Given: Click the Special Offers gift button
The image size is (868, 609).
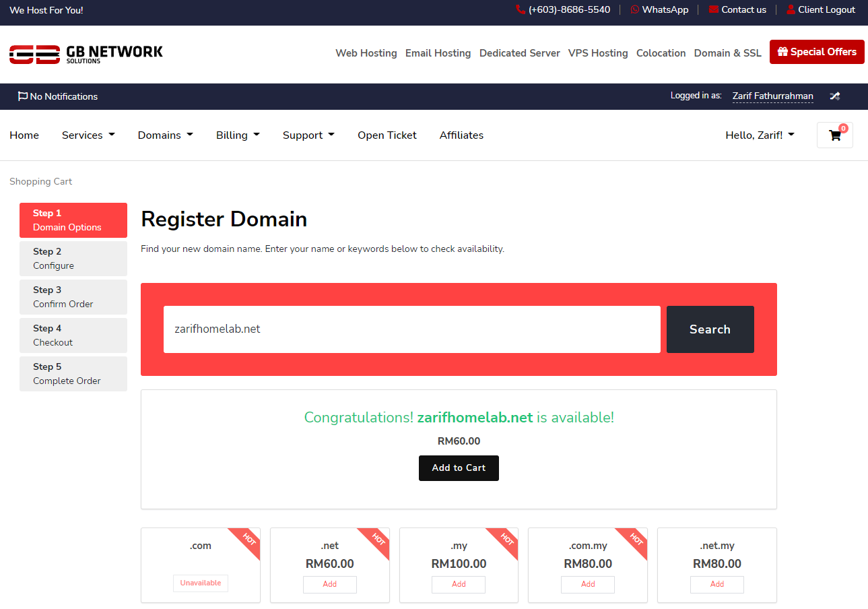Looking at the screenshot, I should pos(816,52).
